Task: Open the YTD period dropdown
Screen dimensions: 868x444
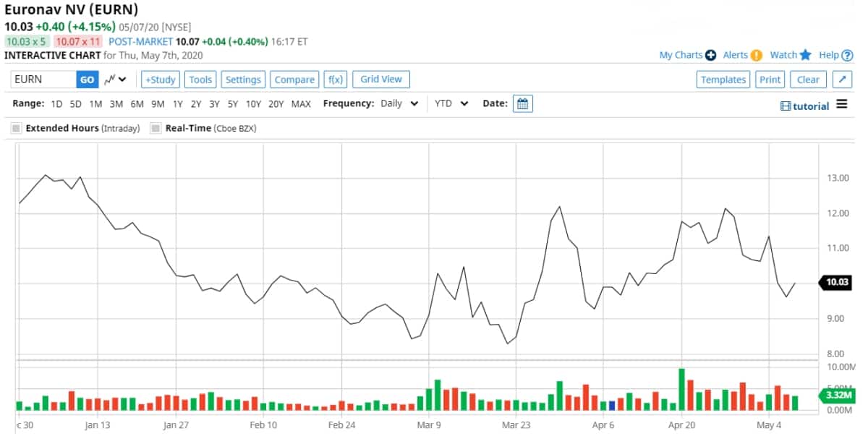Action: point(451,103)
